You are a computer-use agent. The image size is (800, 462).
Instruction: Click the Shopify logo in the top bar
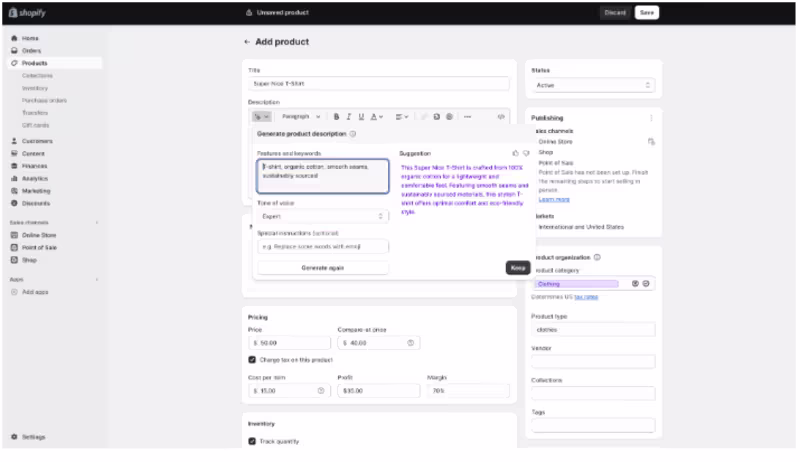(27, 13)
